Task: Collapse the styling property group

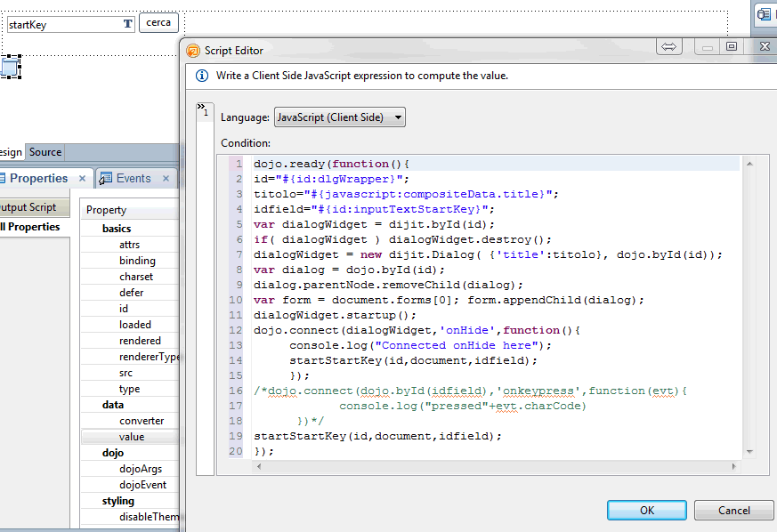Action: point(118,501)
